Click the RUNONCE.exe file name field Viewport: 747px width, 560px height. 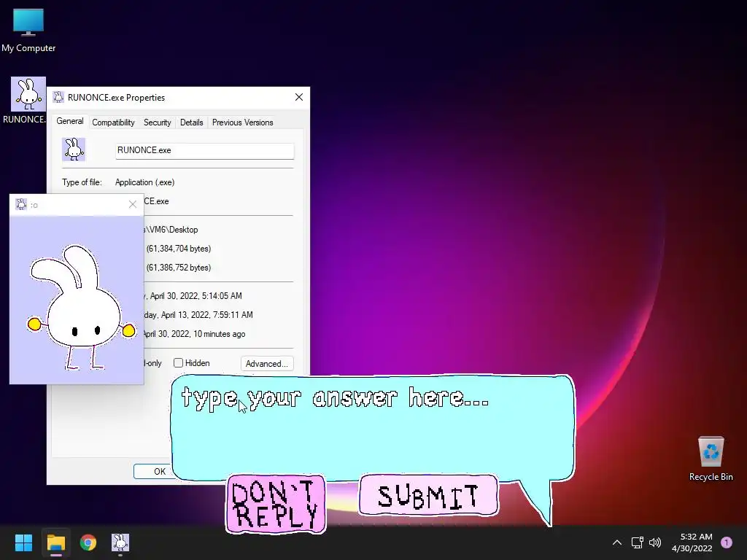205,150
